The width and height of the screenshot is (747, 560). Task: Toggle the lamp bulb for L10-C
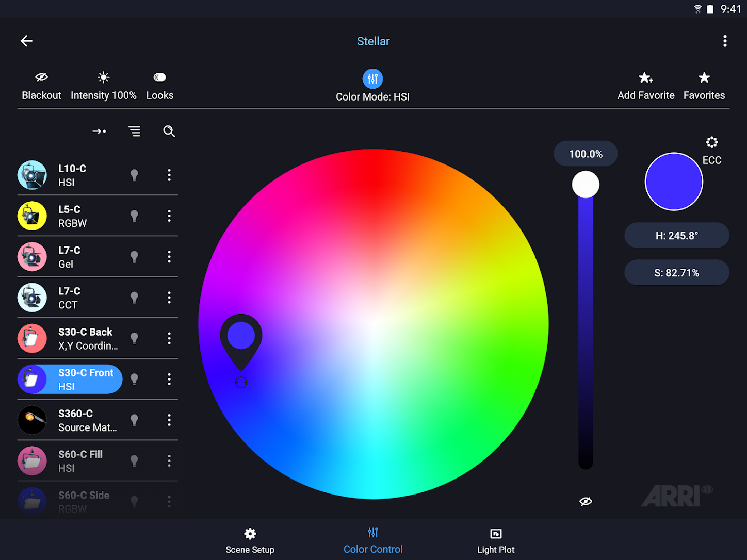134,175
